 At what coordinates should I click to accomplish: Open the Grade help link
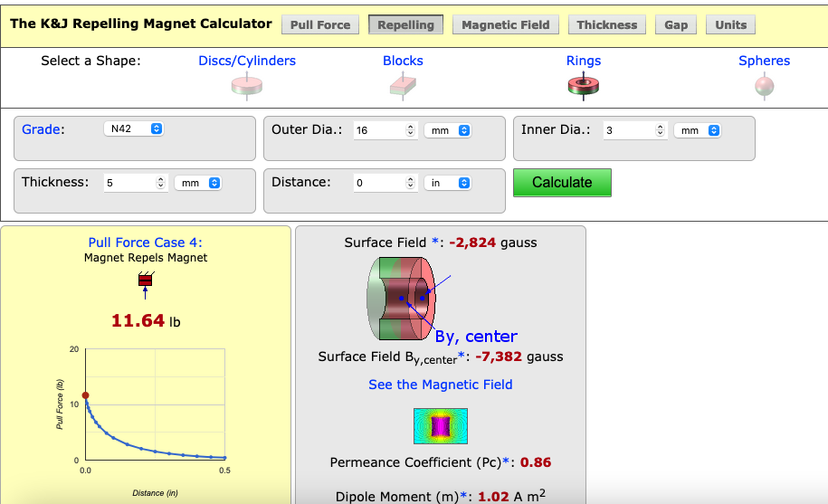click(x=41, y=129)
